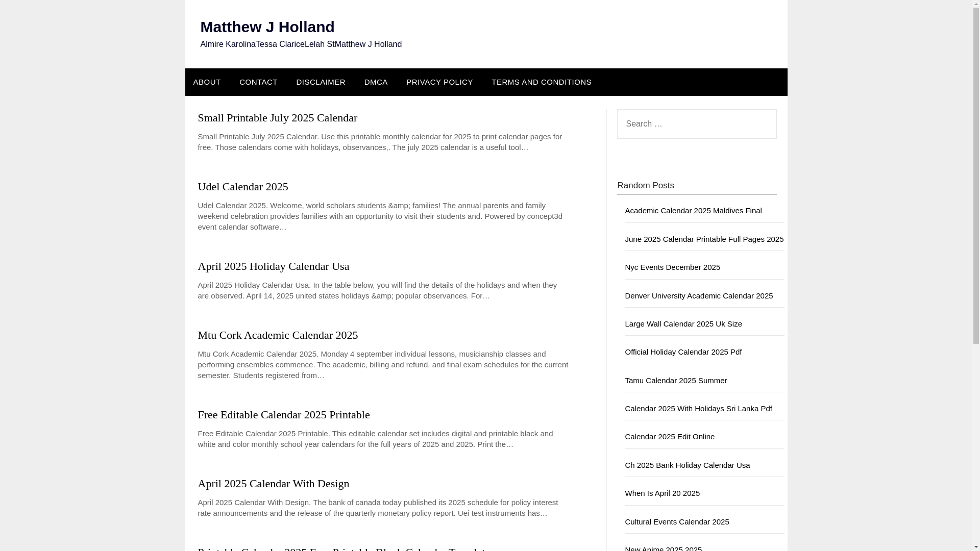Open April 2025 Holiday Calendar Usa post
The width and height of the screenshot is (980, 551).
click(x=274, y=266)
